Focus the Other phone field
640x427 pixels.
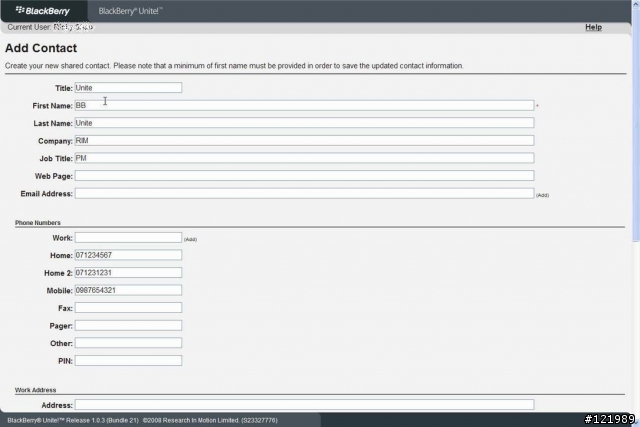tap(128, 343)
